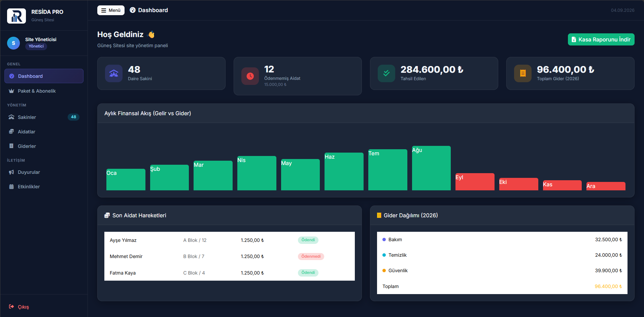Click the coins icon beside Son Aidat Hareketleri
Screen dimensions: 644x317
(x=107, y=215)
